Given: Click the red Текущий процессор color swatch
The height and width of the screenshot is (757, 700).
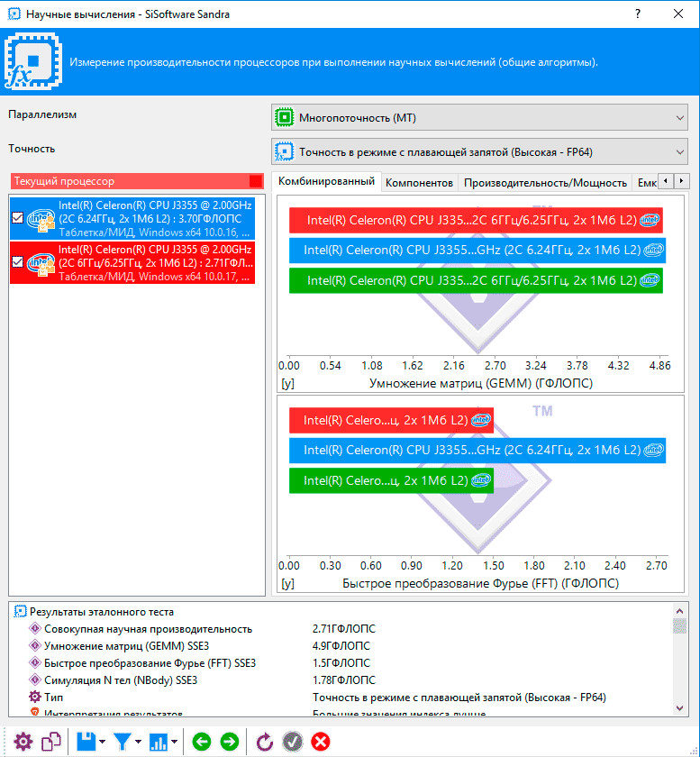Looking at the screenshot, I should click(x=256, y=181).
